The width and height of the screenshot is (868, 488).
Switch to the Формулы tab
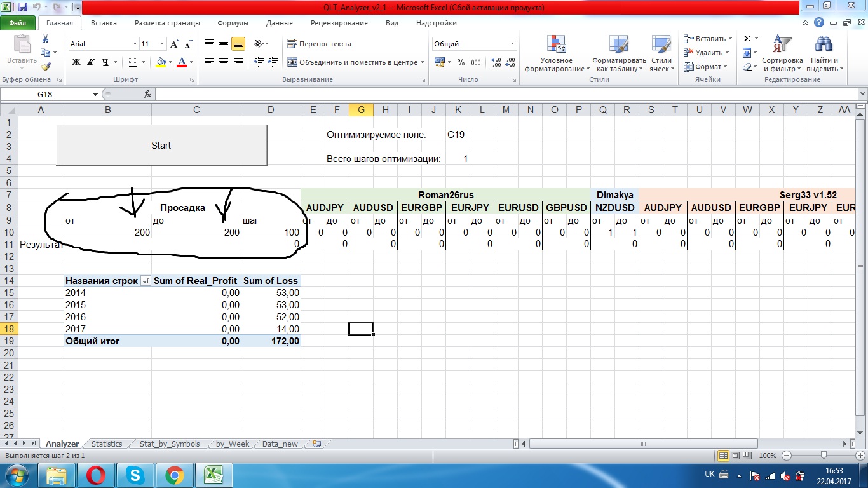point(233,23)
